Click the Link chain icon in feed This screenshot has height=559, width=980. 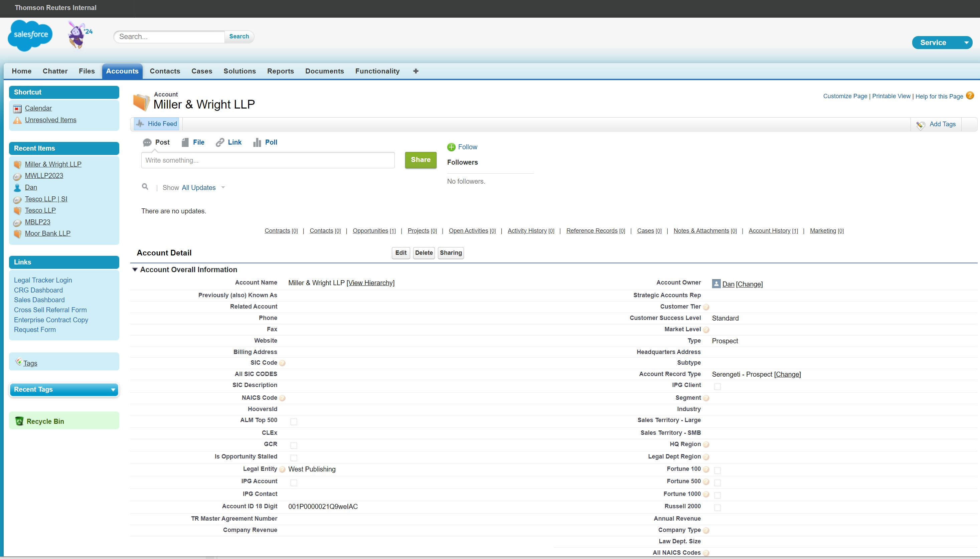click(220, 143)
